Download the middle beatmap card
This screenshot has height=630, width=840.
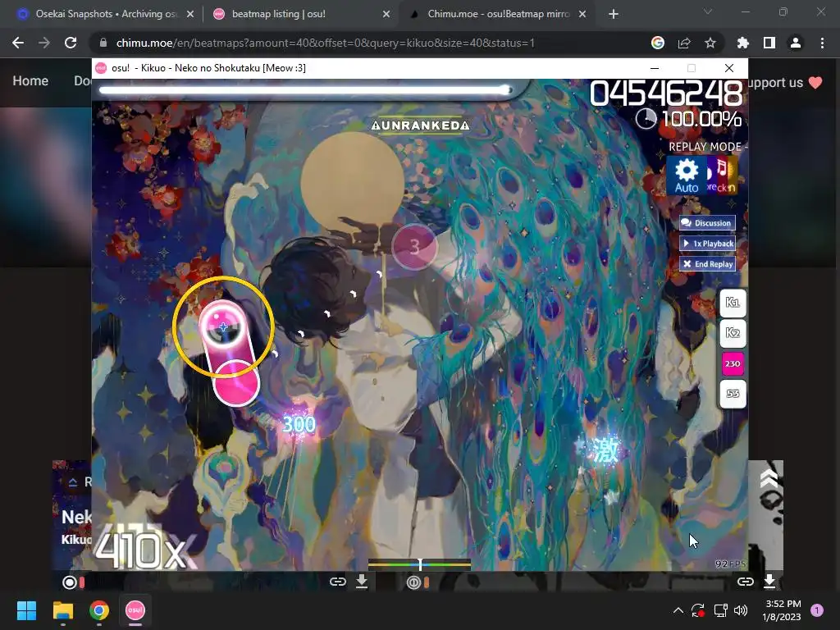[x=362, y=582]
